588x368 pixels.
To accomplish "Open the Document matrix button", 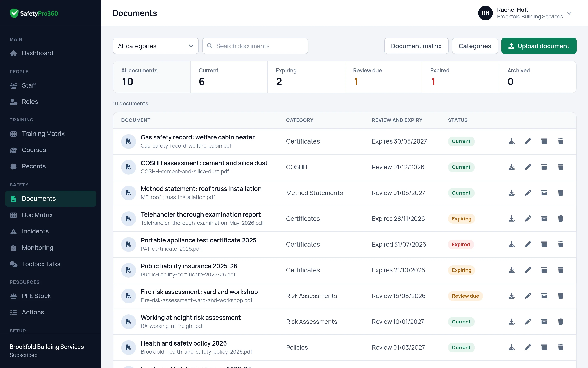I will tap(416, 46).
